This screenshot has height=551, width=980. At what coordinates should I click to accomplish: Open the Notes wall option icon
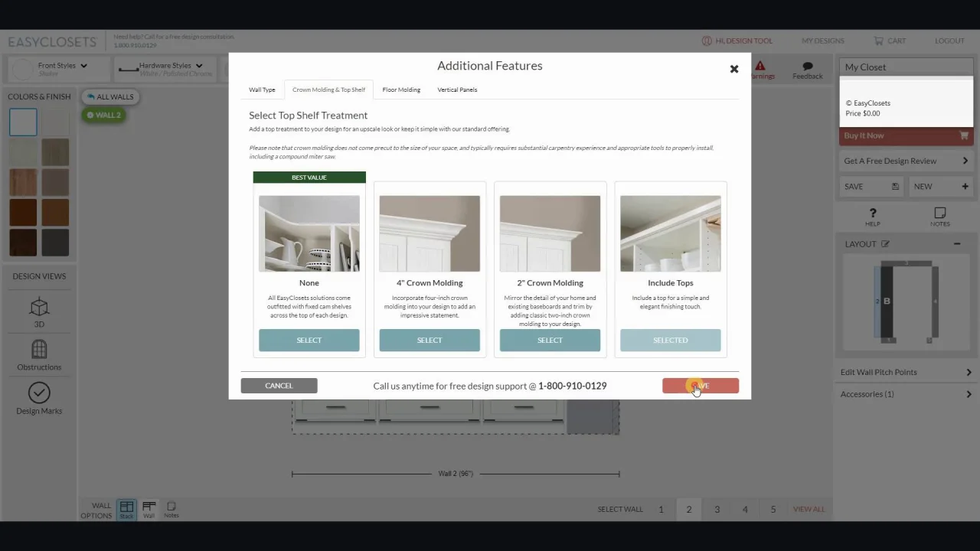[171, 510]
